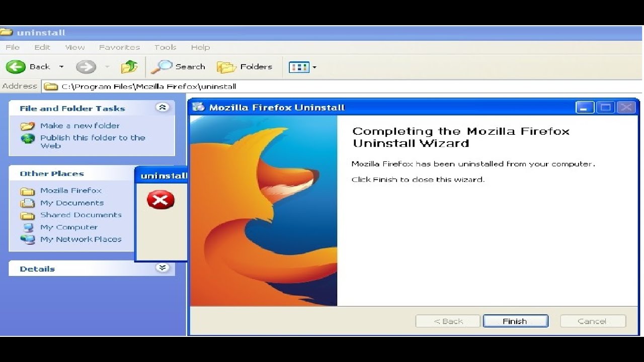Click the Mozilla Firefox folder icon
This screenshot has width=644, height=362.
(x=27, y=191)
